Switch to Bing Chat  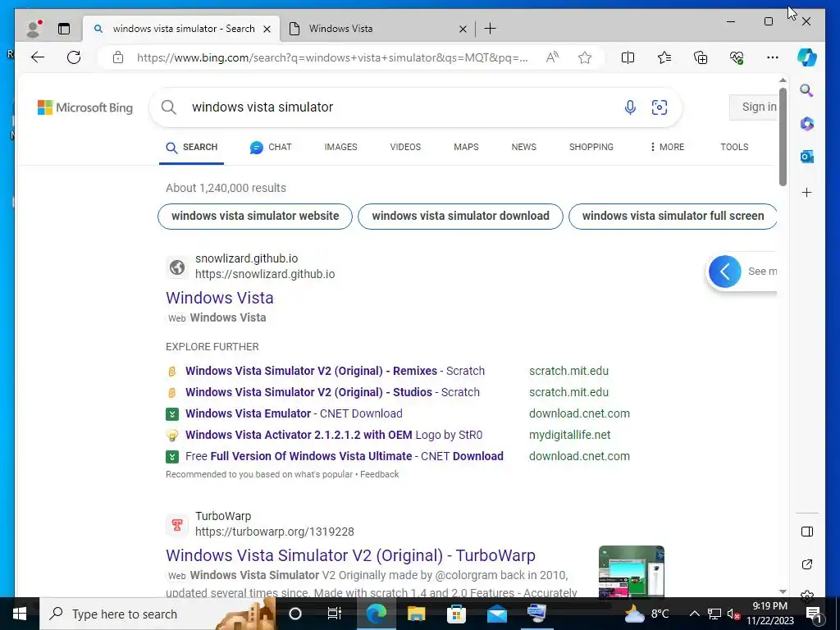271,148
